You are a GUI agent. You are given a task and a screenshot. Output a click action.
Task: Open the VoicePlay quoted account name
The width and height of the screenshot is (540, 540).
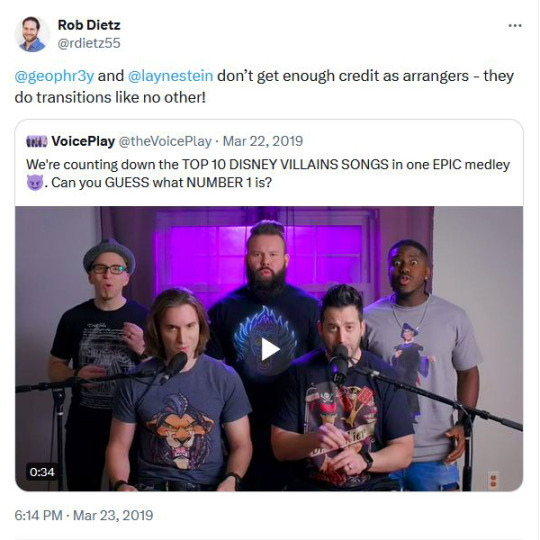83,141
